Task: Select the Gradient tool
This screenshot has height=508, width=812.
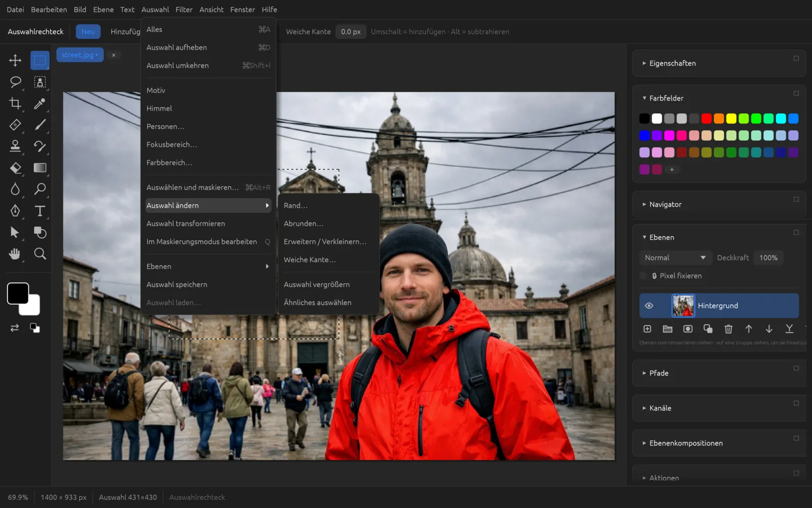Action: [x=40, y=168]
